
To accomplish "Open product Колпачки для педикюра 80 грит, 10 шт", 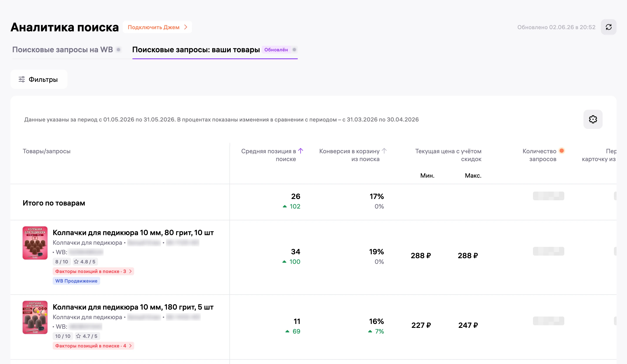I will click(x=133, y=232).
